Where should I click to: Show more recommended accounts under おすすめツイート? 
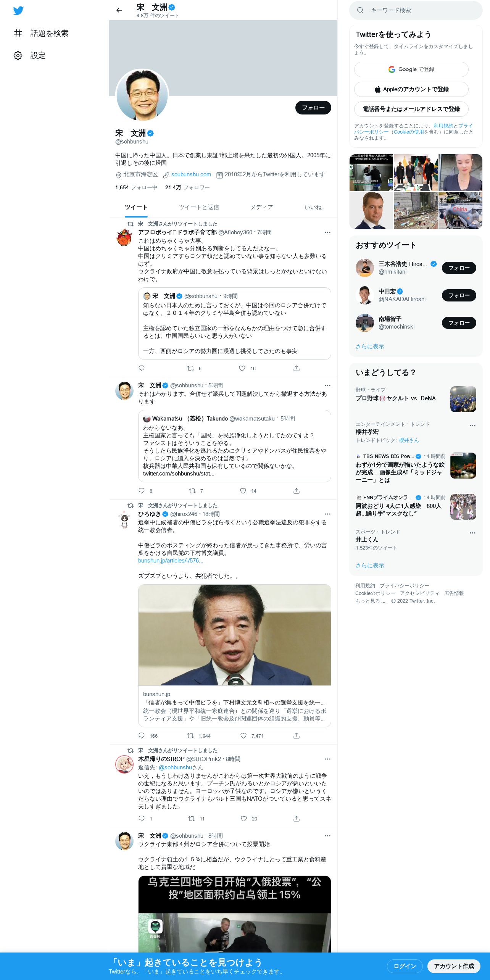(x=370, y=347)
